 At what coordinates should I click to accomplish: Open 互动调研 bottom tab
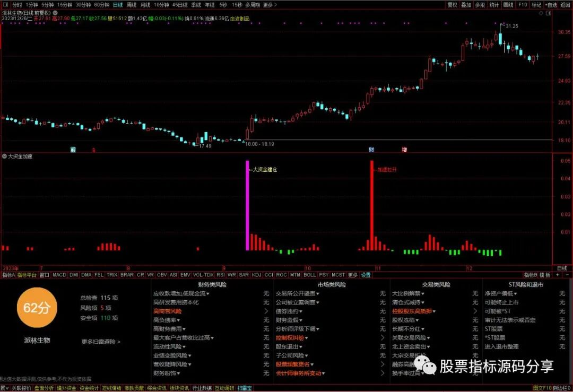coord(224,388)
